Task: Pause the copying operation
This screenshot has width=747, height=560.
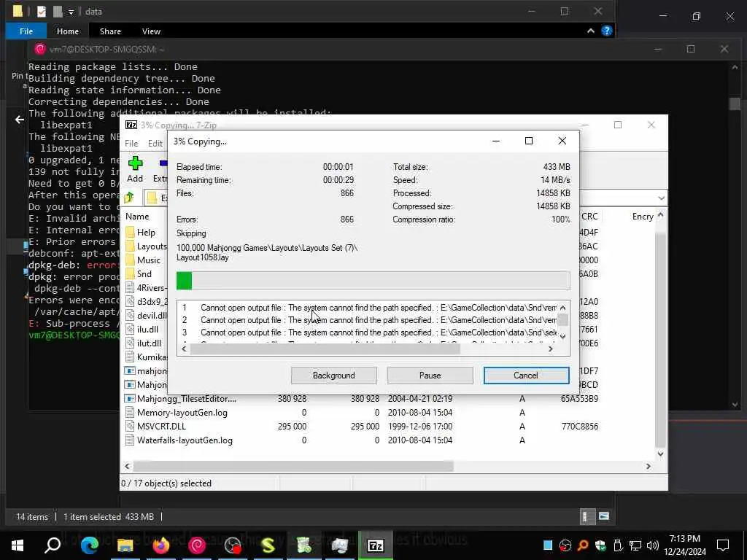Action: click(x=430, y=376)
